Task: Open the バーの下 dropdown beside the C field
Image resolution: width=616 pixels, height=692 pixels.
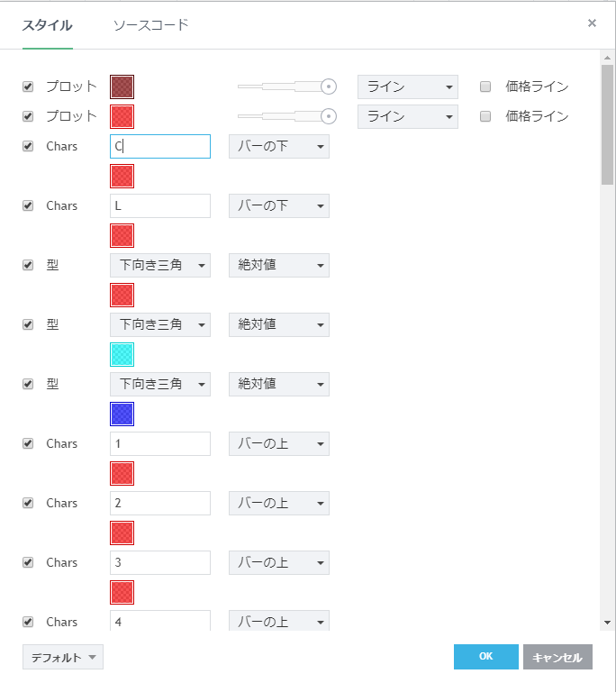Action: point(278,147)
